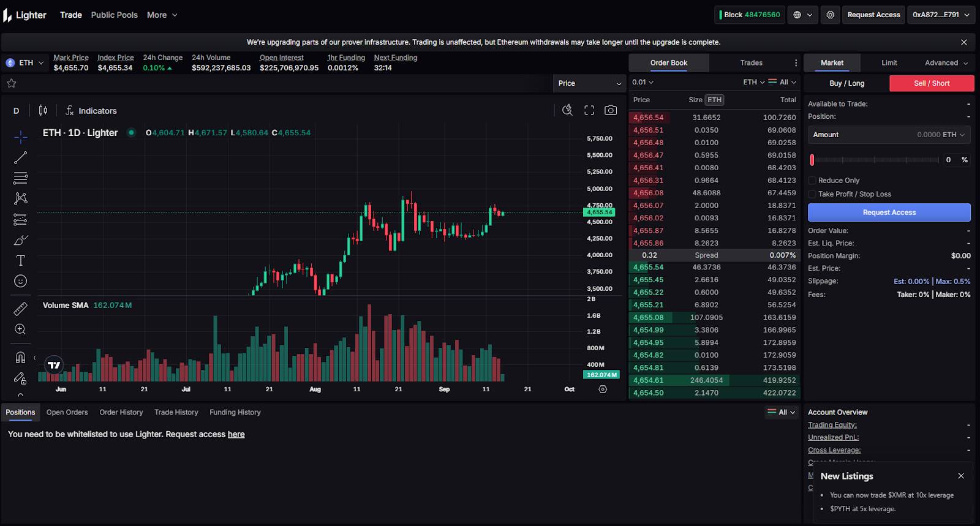Toggle the Size ETH unit badge
980x526 pixels.
click(x=715, y=100)
